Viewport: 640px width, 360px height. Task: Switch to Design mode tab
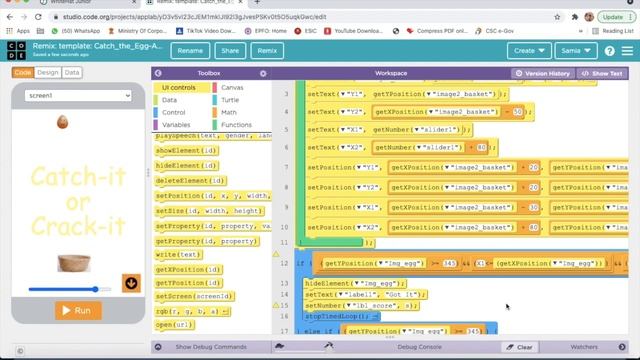coord(48,73)
